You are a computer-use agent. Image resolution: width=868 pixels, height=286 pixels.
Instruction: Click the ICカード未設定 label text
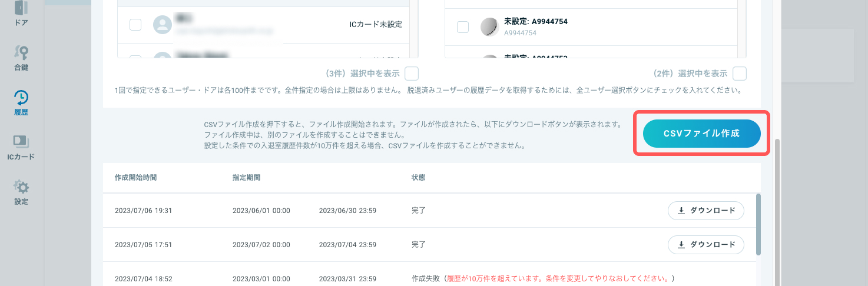[376, 24]
